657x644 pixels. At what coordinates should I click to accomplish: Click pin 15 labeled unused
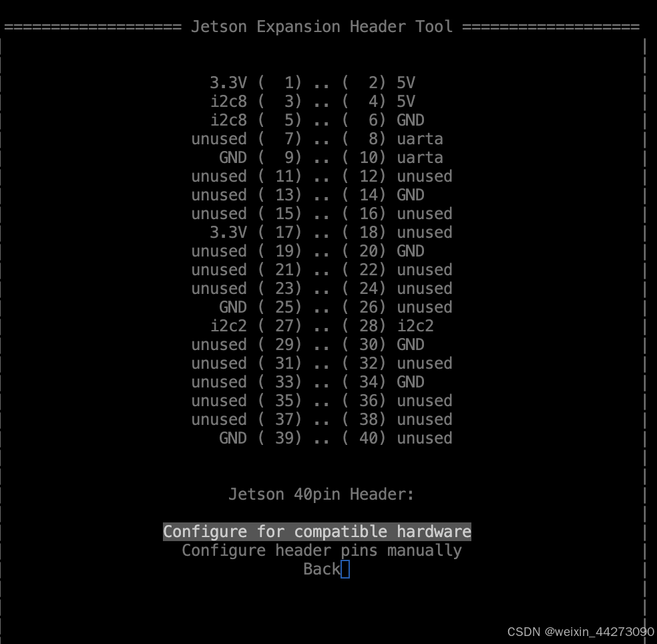pos(246,213)
